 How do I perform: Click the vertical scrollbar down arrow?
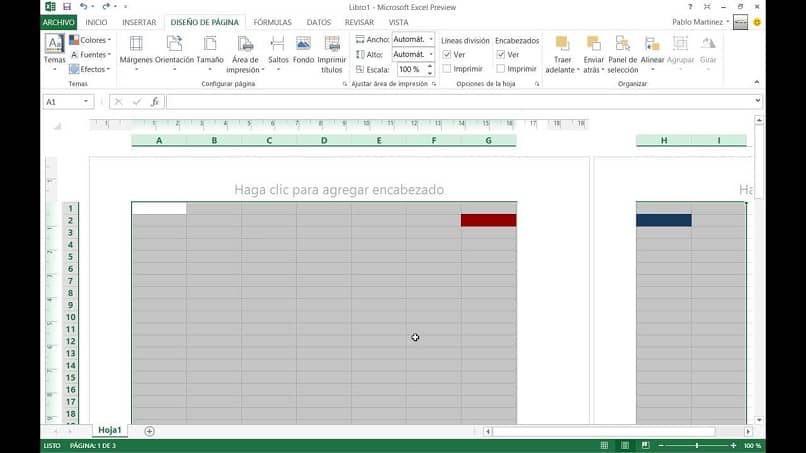(759, 420)
